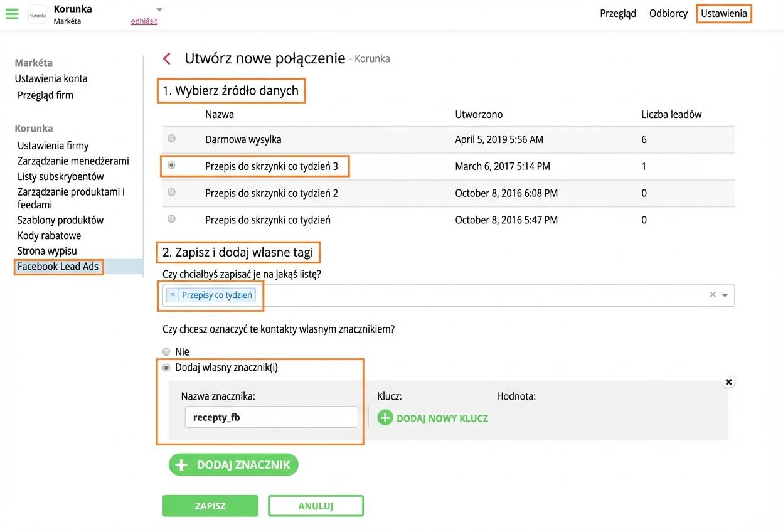Open the Ustawienia top menu
This screenshot has width=783, height=532.
pos(724,13)
